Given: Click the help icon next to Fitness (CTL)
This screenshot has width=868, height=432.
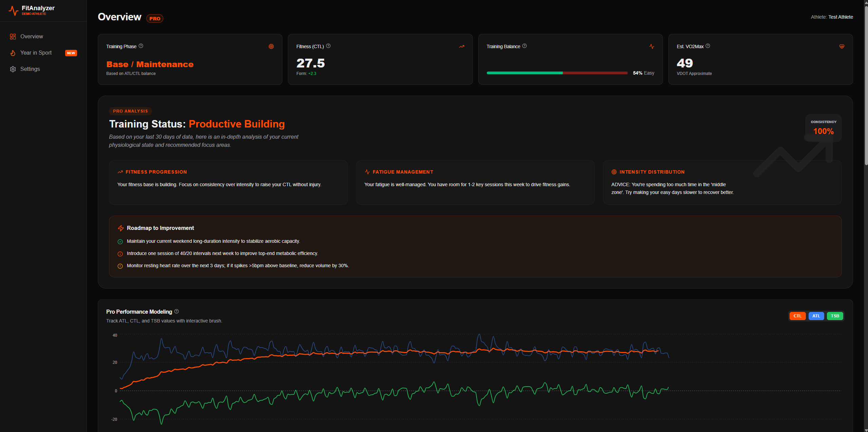Looking at the screenshot, I should (328, 46).
